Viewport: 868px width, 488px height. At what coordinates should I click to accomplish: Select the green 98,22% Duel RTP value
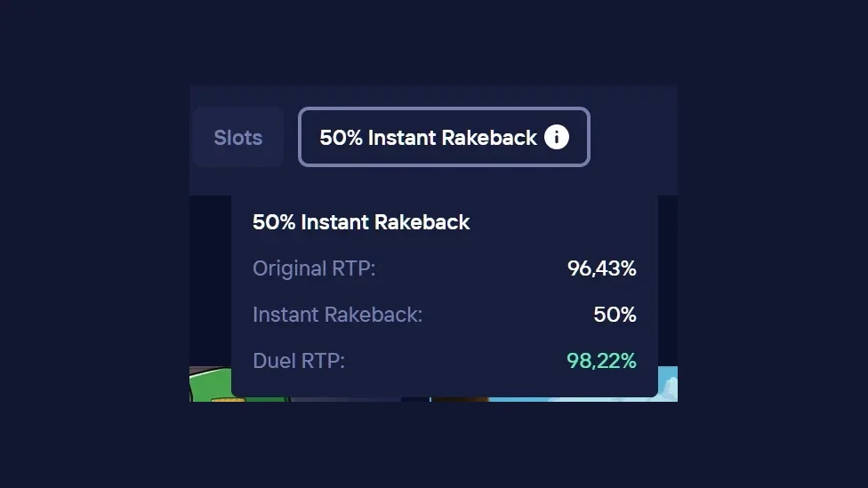point(602,361)
